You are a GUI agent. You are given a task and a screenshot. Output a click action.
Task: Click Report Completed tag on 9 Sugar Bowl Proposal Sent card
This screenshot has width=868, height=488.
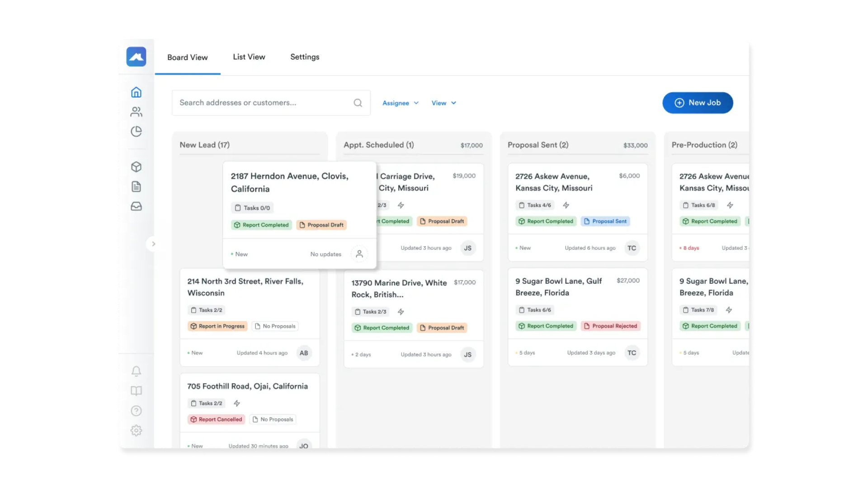[x=546, y=326]
